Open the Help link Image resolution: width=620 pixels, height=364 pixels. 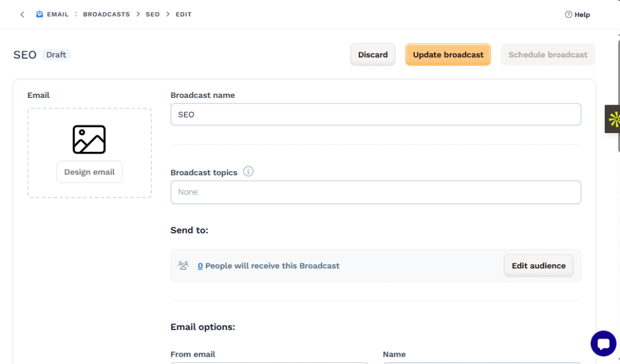point(577,15)
